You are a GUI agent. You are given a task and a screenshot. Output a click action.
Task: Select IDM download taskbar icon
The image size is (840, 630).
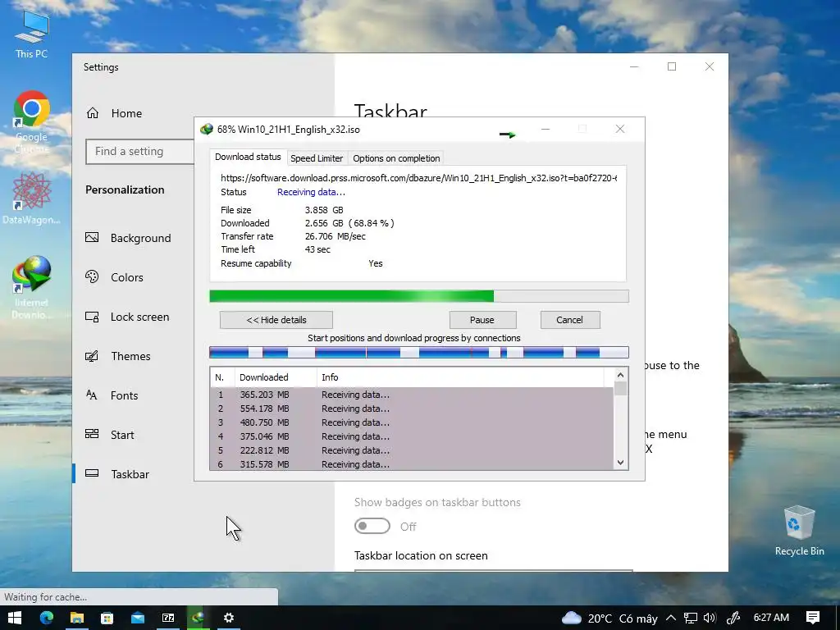(x=199, y=618)
